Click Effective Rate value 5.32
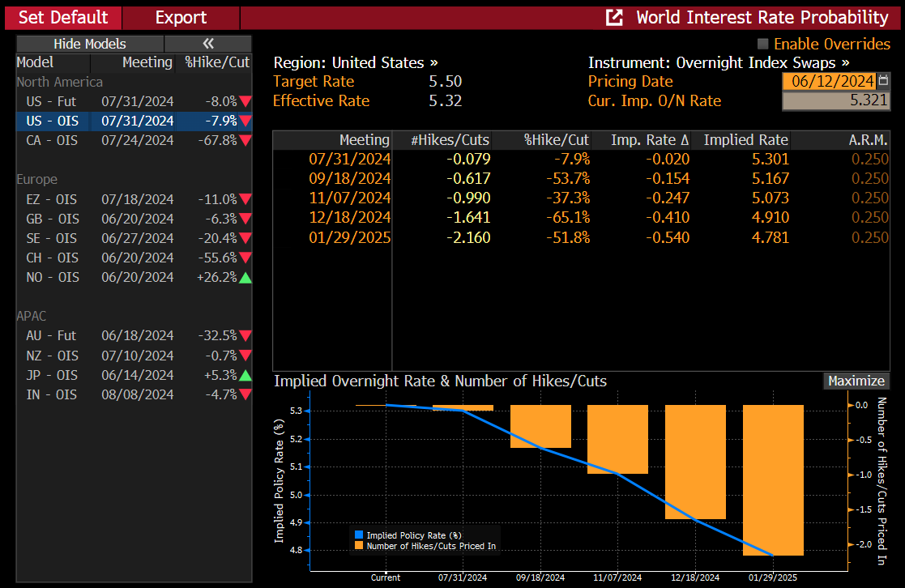 (445, 101)
